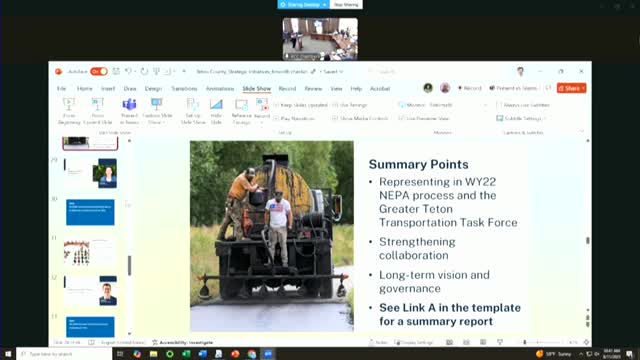Start slide show From Current Slide

98,111
